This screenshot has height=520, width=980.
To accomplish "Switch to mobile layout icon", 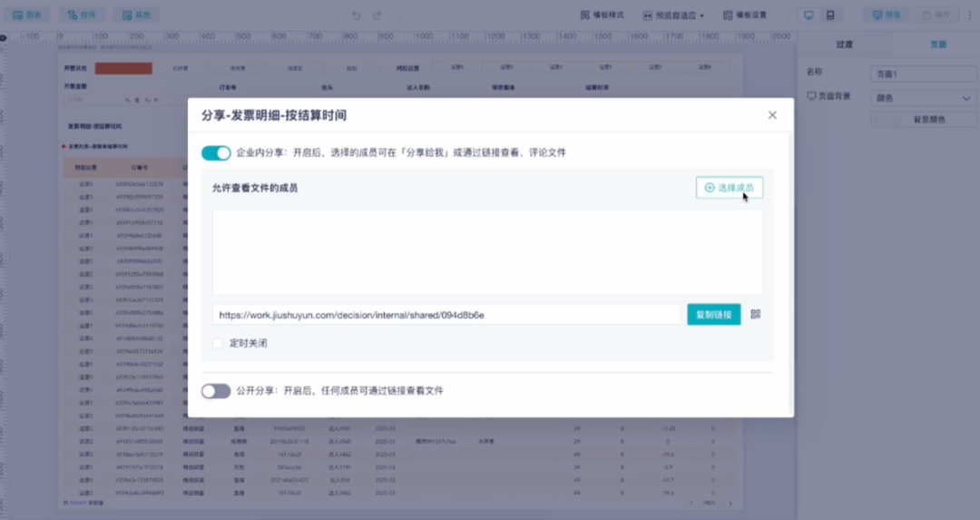I will coord(830,15).
